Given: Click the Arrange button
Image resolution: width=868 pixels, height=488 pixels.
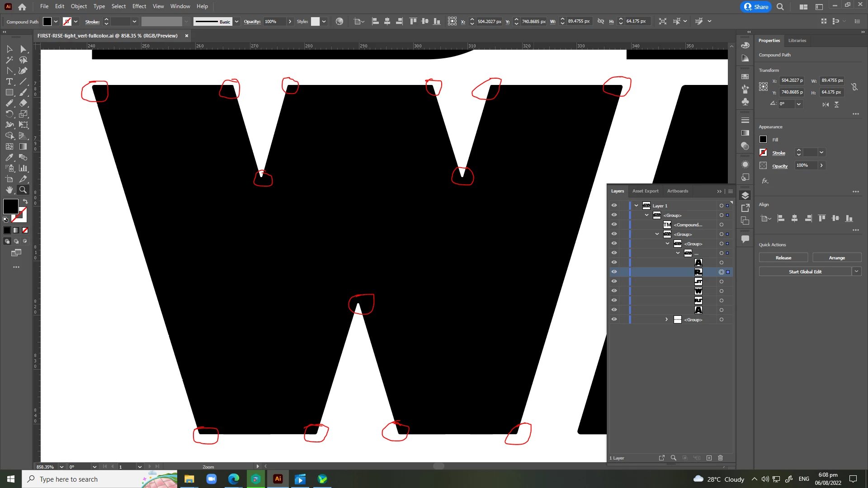Looking at the screenshot, I should tap(836, 258).
